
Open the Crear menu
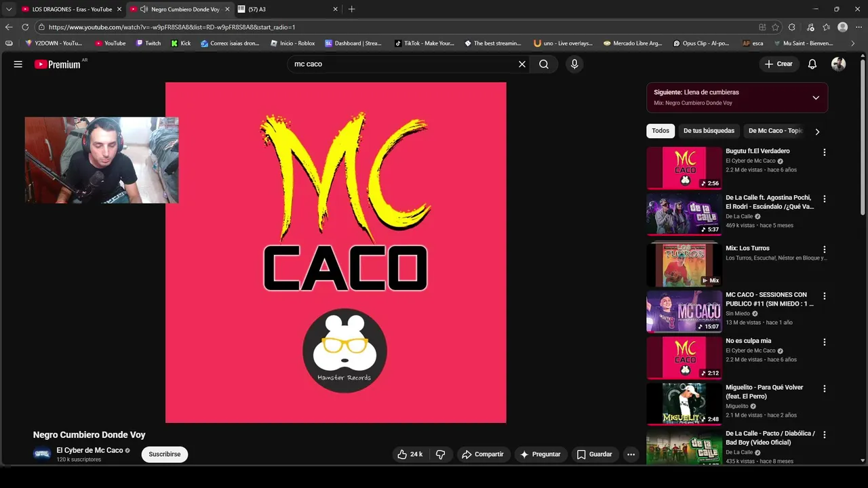point(778,64)
